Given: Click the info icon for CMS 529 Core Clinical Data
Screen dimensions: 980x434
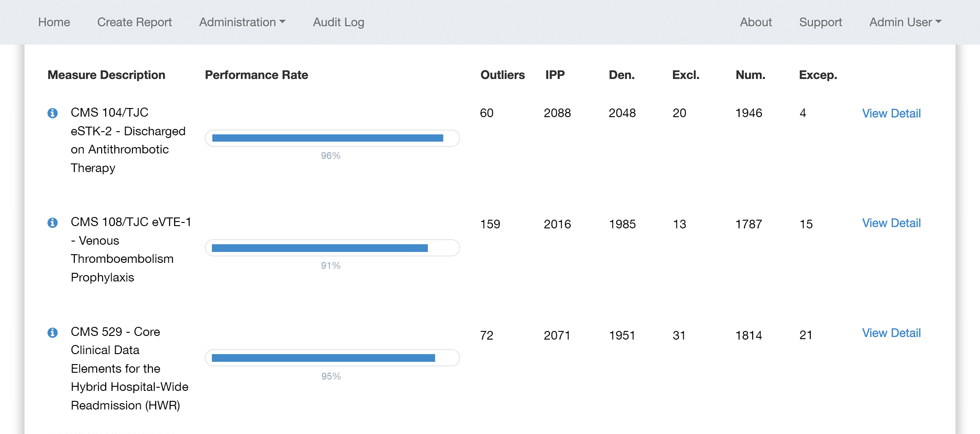Looking at the screenshot, I should pos(53,333).
